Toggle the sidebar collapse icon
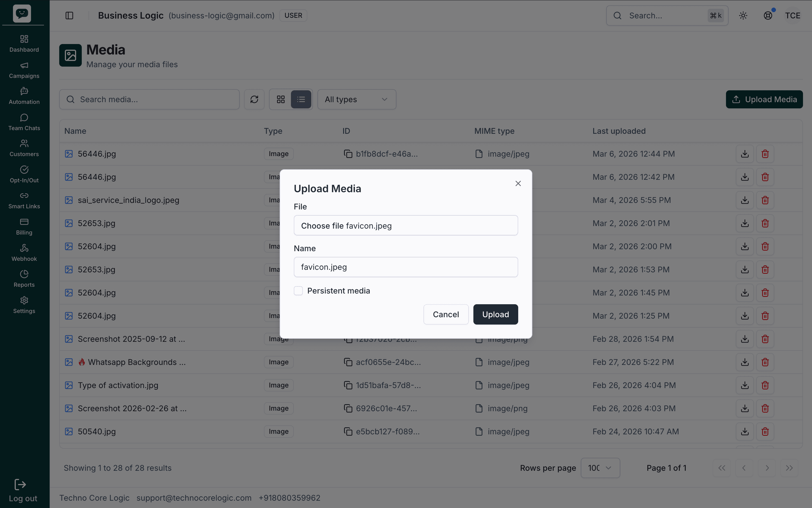812x508 pixels. 69,16
